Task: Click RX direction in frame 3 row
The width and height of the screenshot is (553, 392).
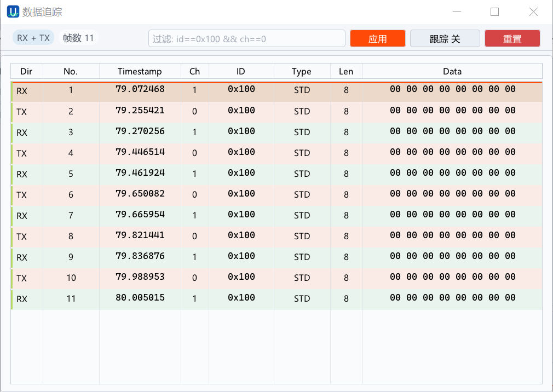Action: point(22,132)
